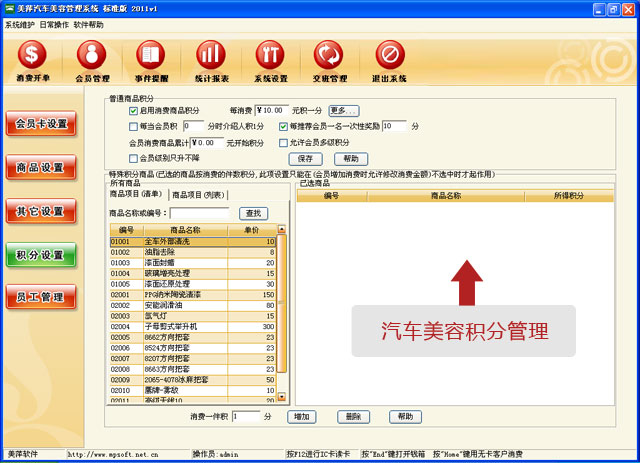Screen dimensions: 640x463
Task: Open 系统设置 system settings icon
Action: click(x=270, y=57)
